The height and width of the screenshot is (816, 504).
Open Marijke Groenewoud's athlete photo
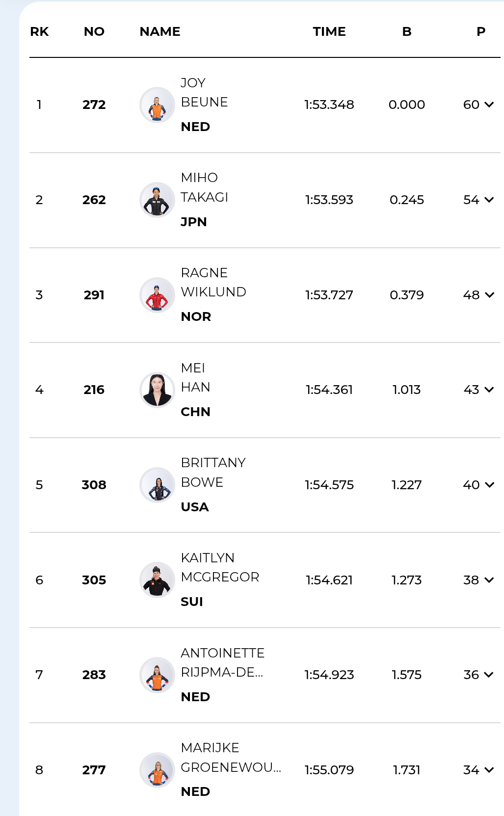point(157,770)
